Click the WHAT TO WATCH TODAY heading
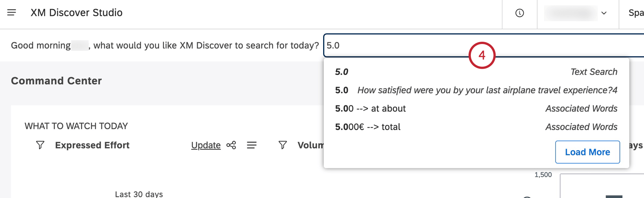Screen dimensions: 644x198 (x=76, y=126)
